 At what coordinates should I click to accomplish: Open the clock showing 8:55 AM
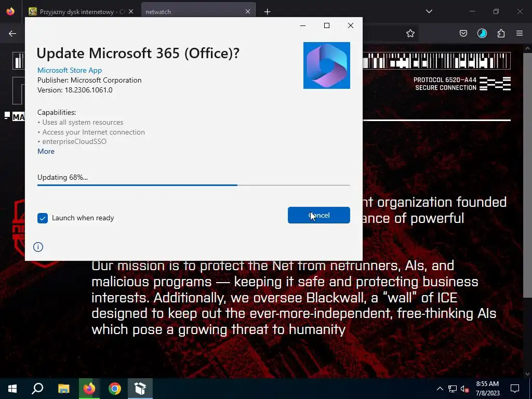coord(487,389)
